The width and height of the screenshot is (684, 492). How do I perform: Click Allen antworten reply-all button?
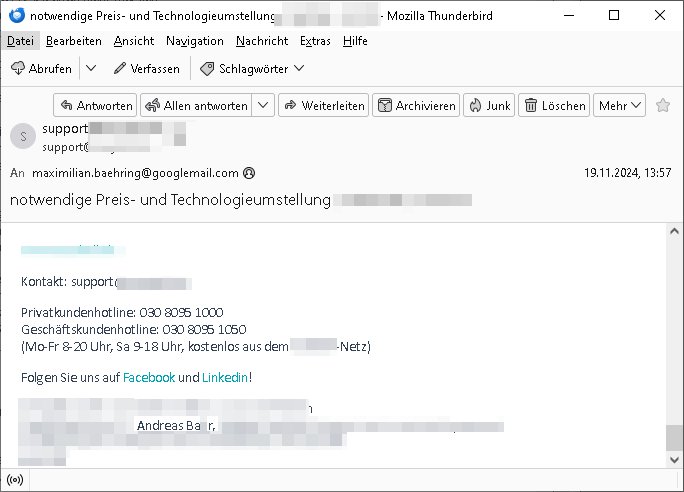pos(196,105)
